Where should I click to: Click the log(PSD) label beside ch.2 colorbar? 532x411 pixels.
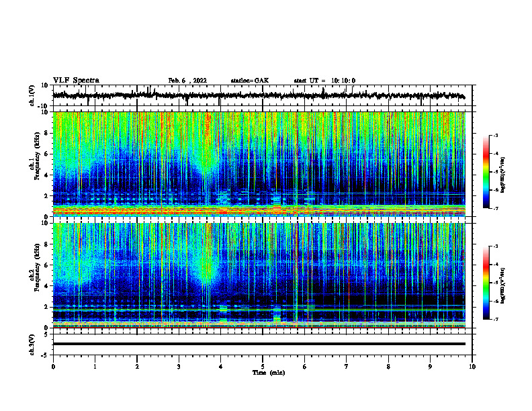point(503,285)
